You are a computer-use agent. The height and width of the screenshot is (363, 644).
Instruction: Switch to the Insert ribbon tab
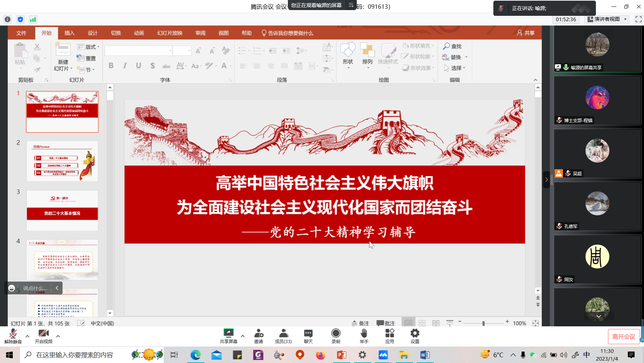69,33
